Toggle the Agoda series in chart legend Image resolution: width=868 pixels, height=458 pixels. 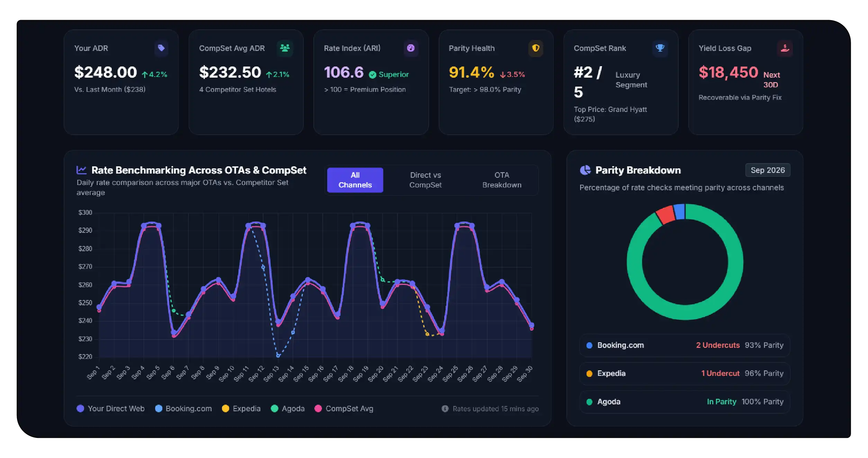point(288,409)
